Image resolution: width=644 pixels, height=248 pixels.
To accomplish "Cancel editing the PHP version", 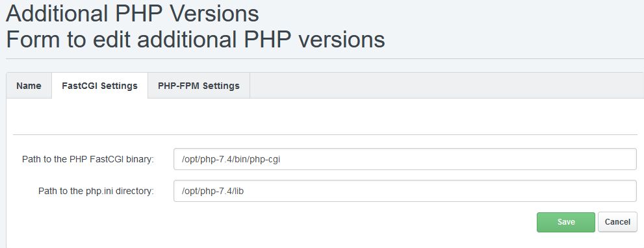I will click(617, 222).
